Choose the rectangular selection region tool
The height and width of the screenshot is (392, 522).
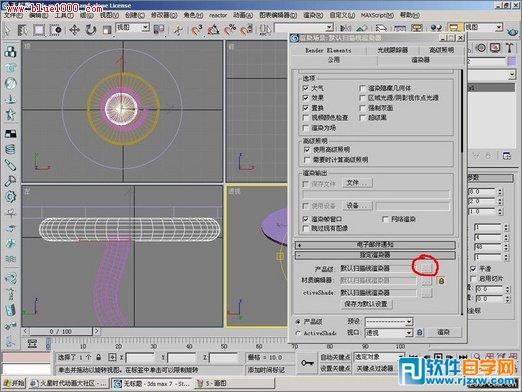click(x=39, y=30)
